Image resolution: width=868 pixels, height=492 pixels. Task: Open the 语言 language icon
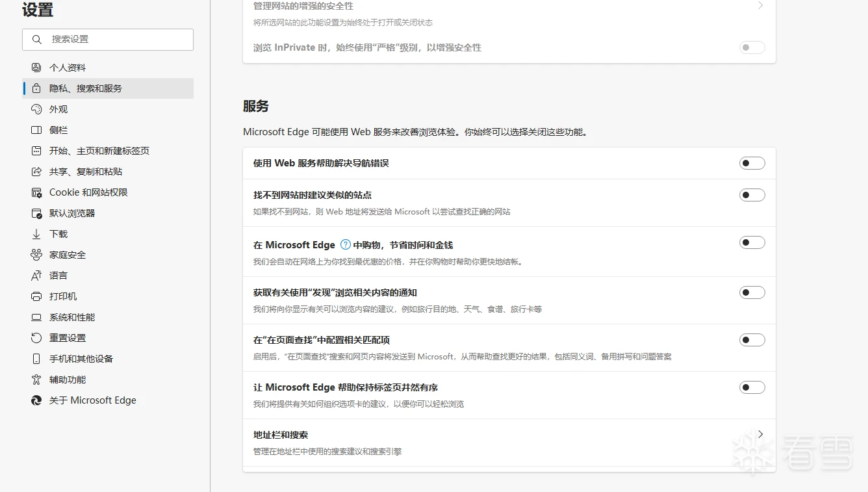36,276
